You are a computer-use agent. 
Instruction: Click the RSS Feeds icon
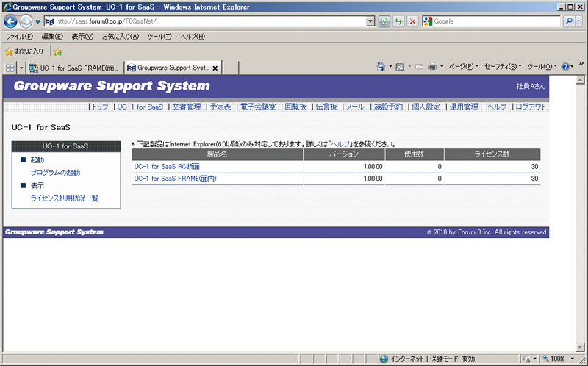400,67
